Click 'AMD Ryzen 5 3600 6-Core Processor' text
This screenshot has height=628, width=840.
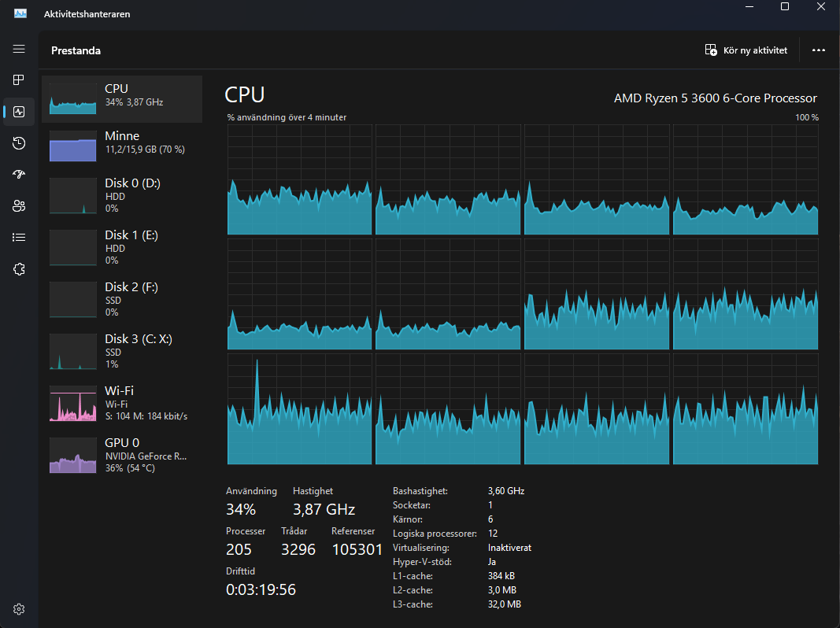point(715,98)
